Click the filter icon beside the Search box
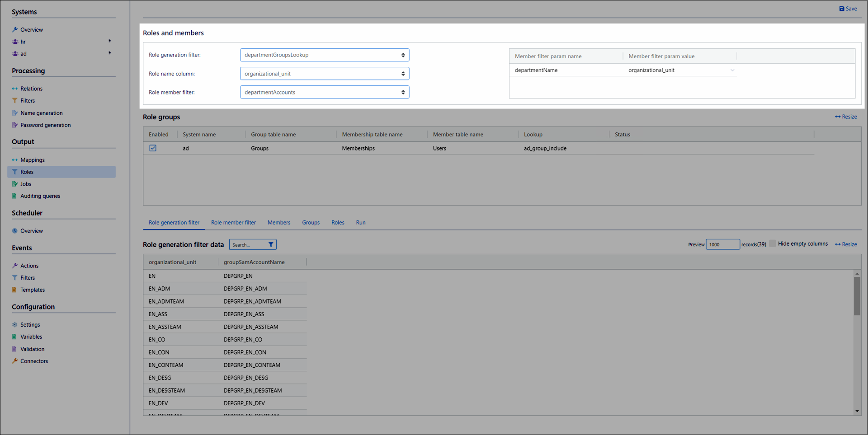 click(271, 245)
